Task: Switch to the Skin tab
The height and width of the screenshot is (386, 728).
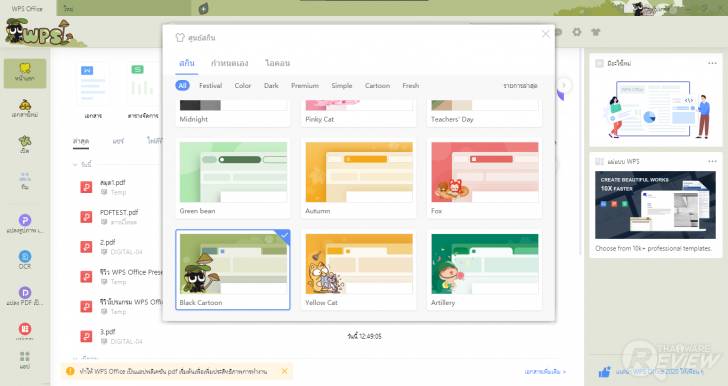Action: click(187, 63)
